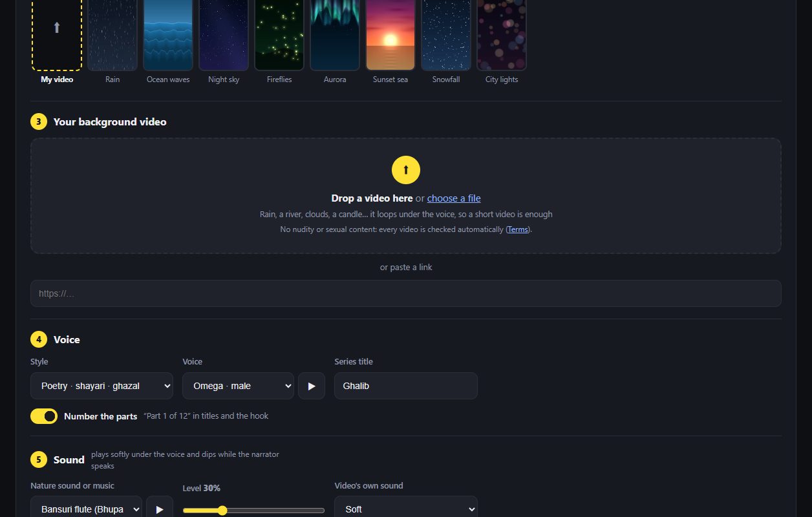Open the Style dropdown (Poetry · shayari · ghazal)
Viewport: 812px width, 517px height.
click(101, 386)
